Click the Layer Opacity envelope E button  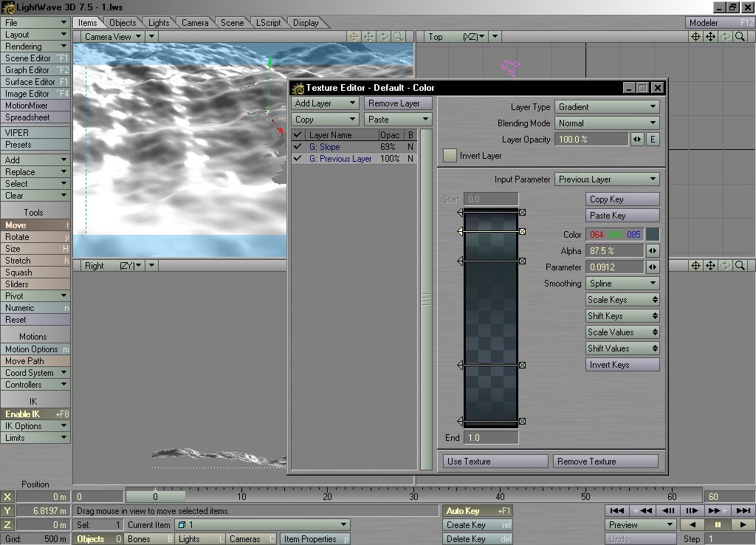point(653,139)
